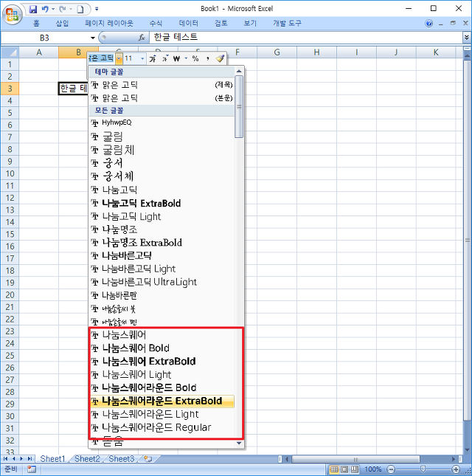Switch to 수식 ribbon tab

click(156, 23)
